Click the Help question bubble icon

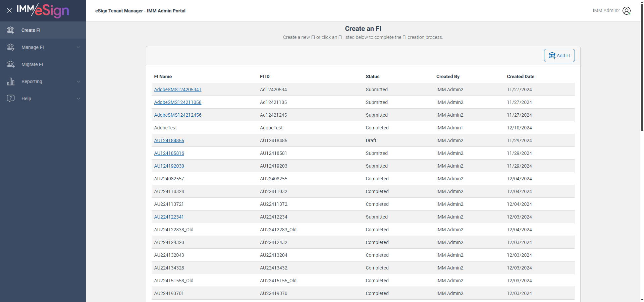[11, 99]
